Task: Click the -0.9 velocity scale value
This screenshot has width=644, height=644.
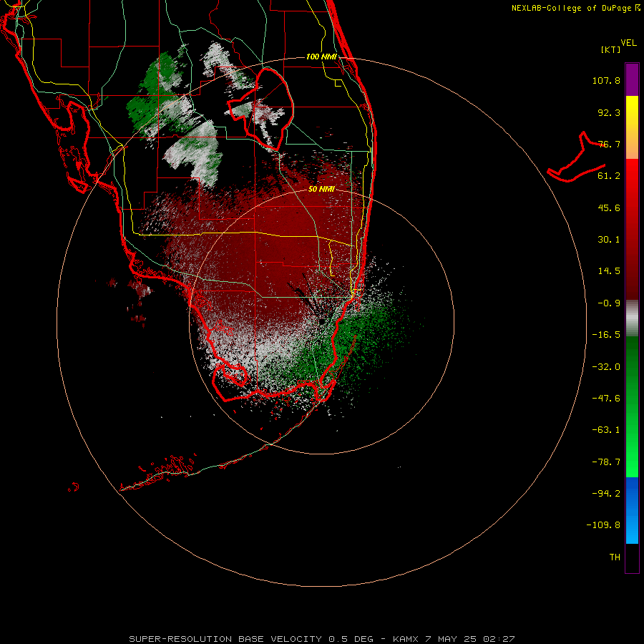Action: point(609,303)
